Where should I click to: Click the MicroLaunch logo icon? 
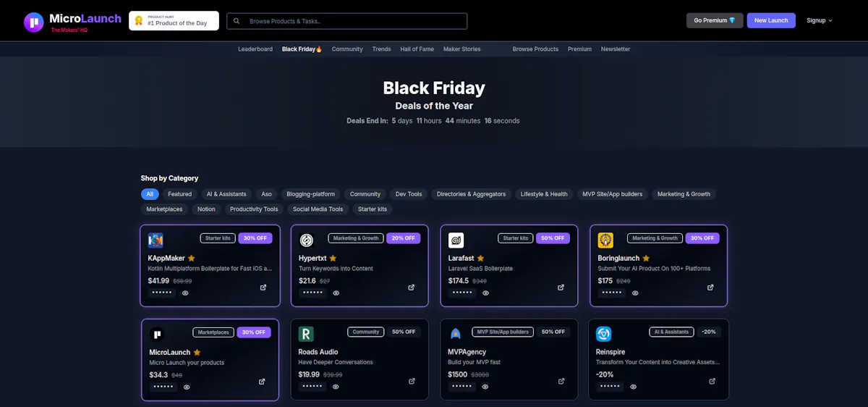pos(33,22)
